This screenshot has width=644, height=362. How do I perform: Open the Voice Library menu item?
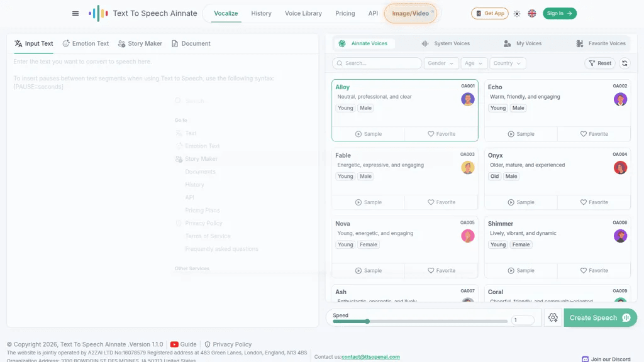(x=303, y=14)
